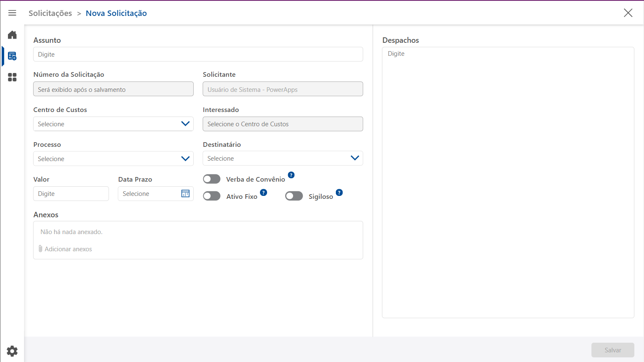Open the four-squares dashboard icon

(x=12, y=77)
